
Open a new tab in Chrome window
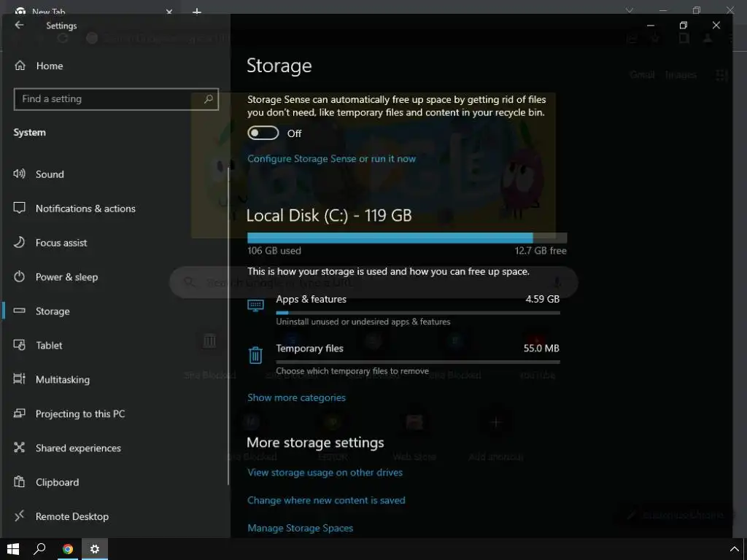click(197, 10)
